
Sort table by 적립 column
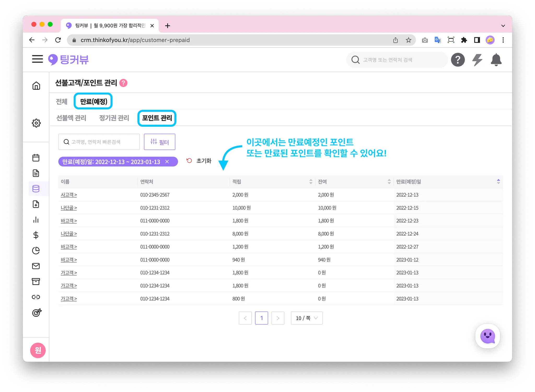pos(311,182)
